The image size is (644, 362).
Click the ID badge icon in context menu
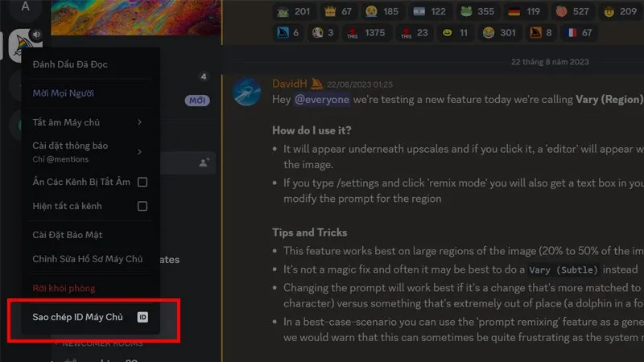(142, 317)
